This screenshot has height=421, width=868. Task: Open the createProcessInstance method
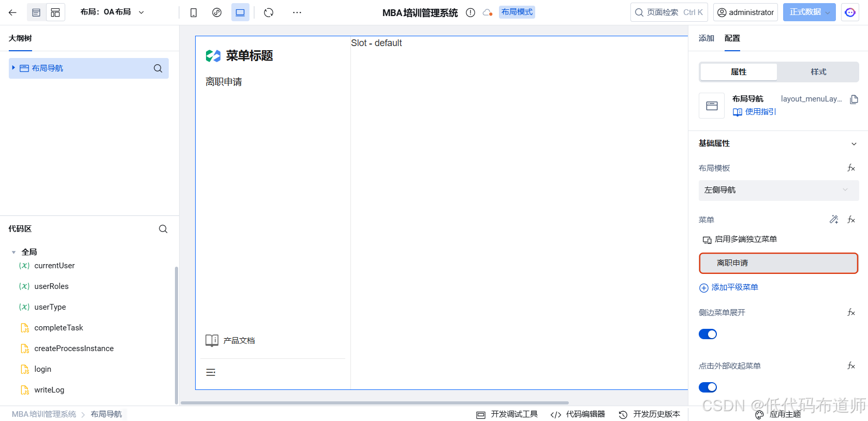point(73,349)
